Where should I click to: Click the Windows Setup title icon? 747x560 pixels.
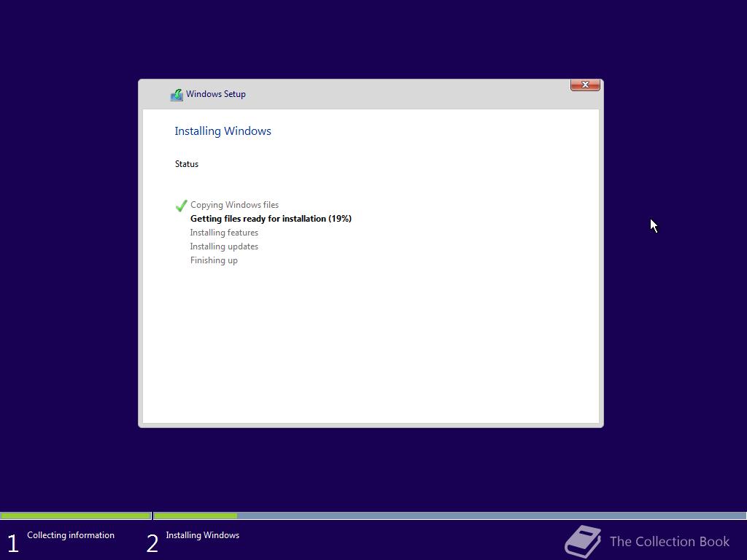pyautogui.click(x=177, y=95)
